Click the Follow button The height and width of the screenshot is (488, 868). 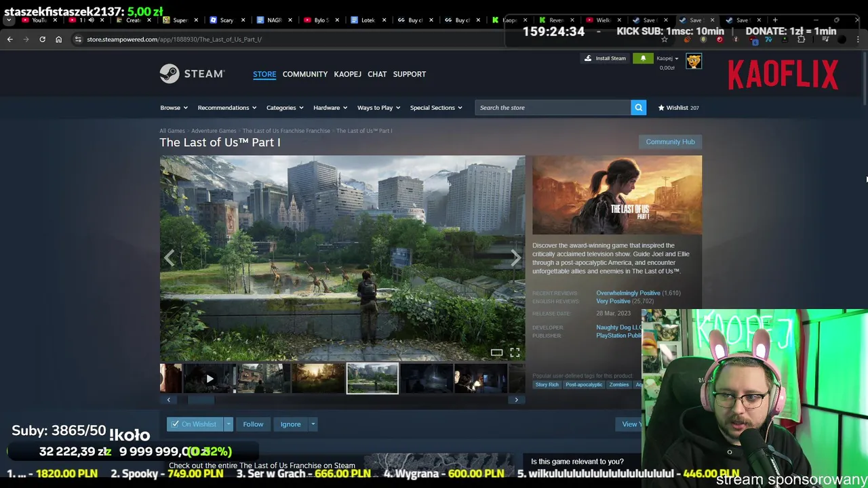coord(253,424)
